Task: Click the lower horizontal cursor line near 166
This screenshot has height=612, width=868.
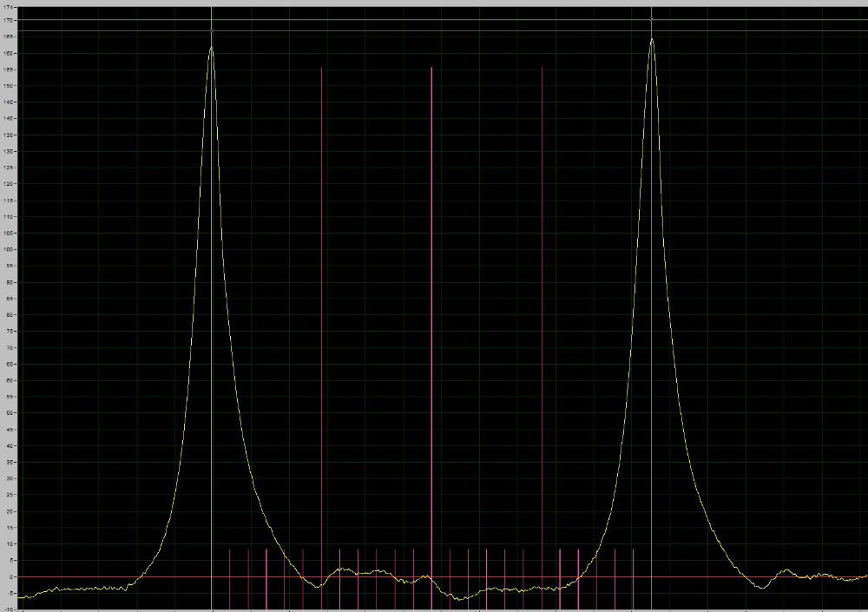Action: coord(434,32)
